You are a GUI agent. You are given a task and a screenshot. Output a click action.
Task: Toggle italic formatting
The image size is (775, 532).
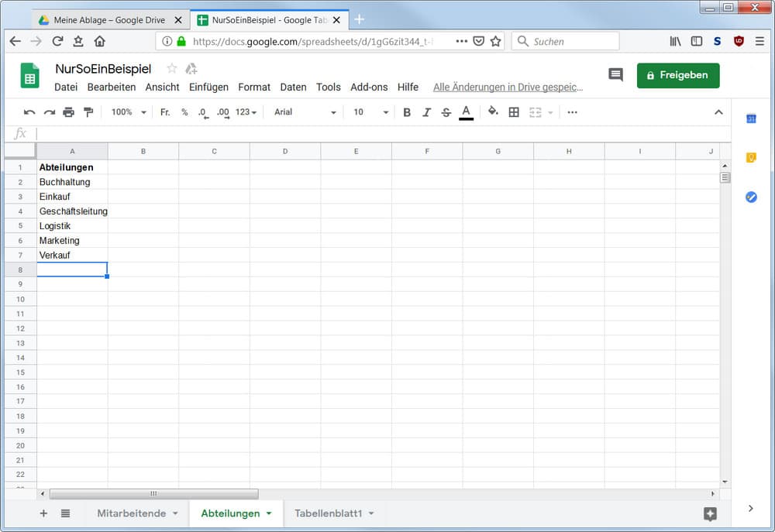tap(426, 112)
